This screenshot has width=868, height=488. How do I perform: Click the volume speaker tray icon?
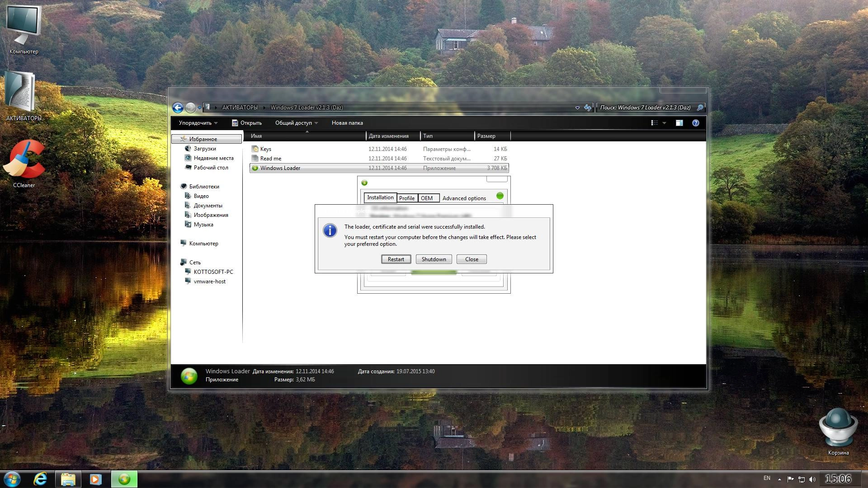coord(812,479)
